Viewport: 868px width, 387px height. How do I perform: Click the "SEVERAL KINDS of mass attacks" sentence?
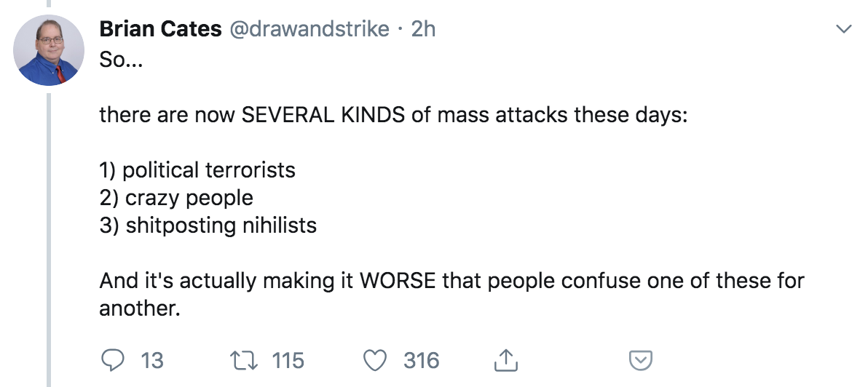tap(393, 115)
